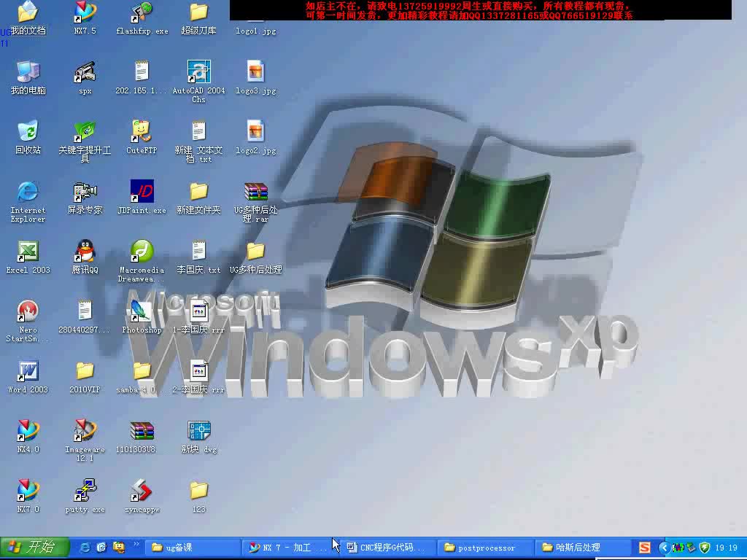
Task: Select the 2-李国庆.rrr file icon
Action: click(198, 371)
